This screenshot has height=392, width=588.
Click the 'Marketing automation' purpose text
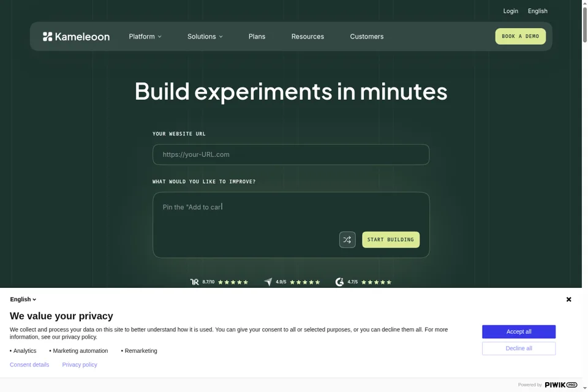pos(80,351)
